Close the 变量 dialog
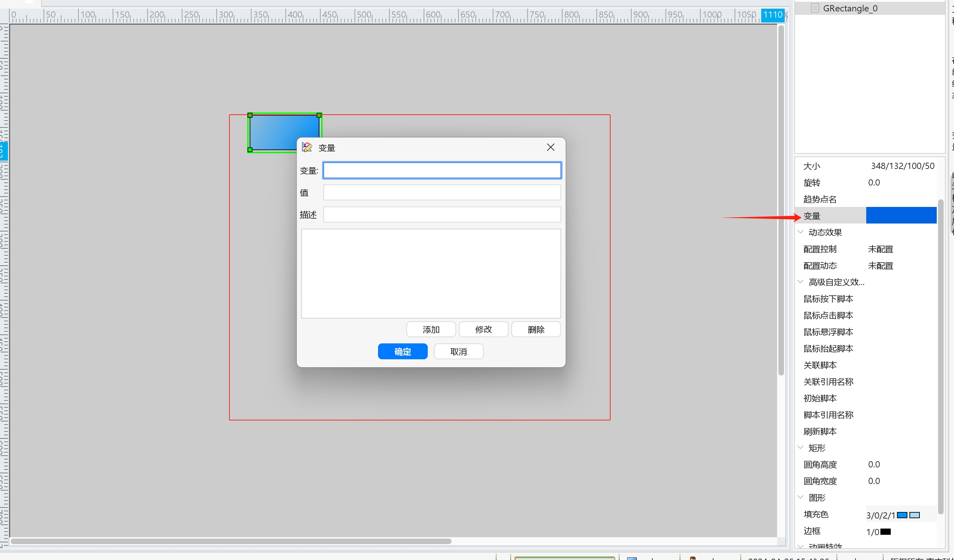 point(550,147)
